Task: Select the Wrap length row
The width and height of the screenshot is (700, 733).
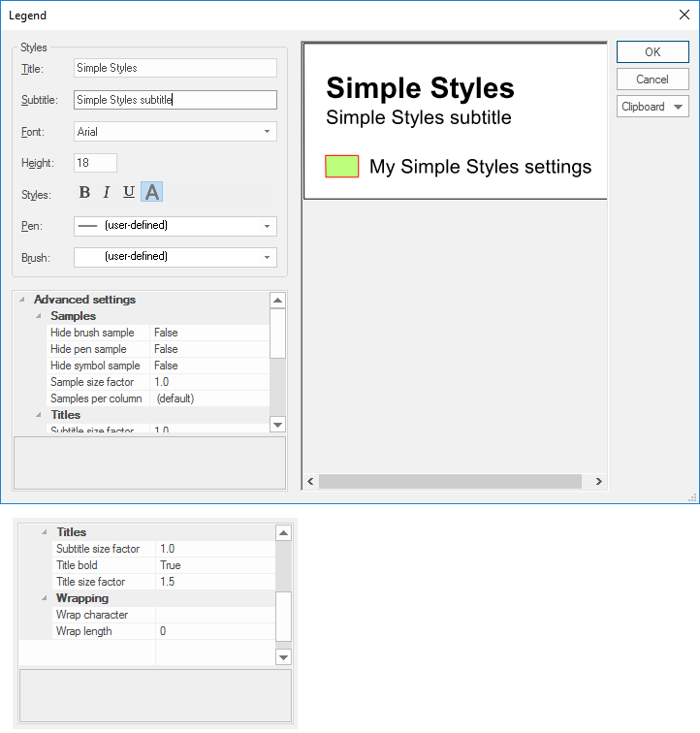Action: click(x=164, y=631)
